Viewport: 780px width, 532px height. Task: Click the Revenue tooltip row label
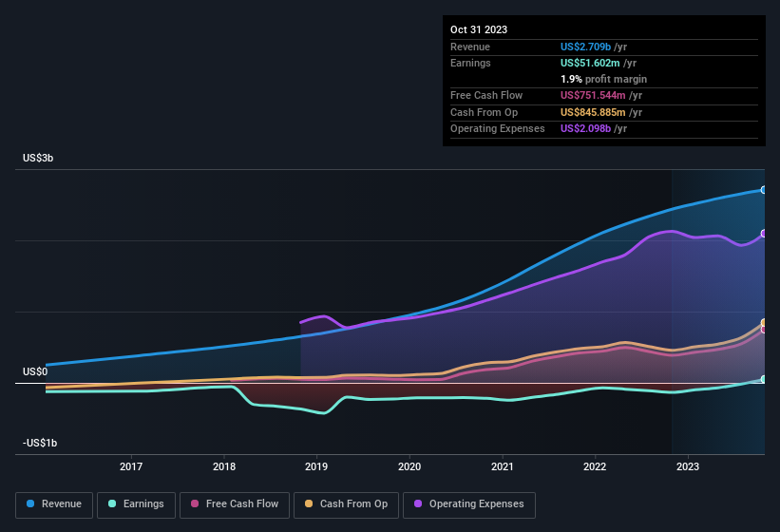coord(470,47)
